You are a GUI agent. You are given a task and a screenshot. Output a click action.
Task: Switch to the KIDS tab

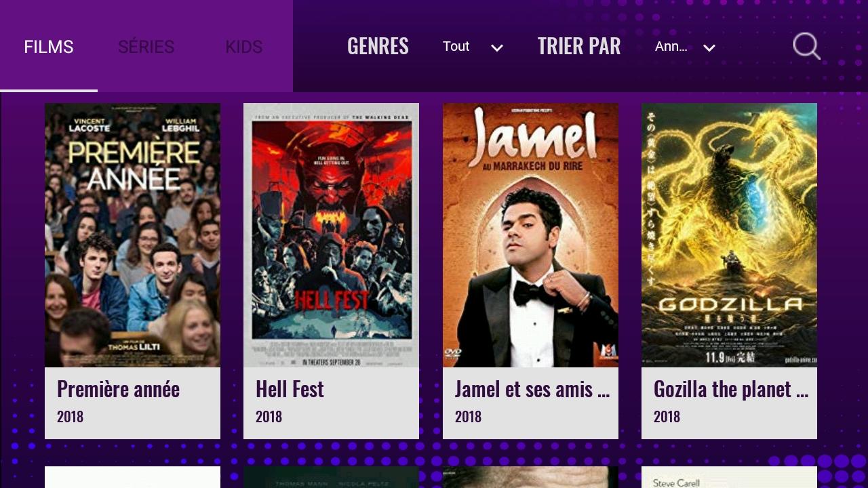coord(244,46)
